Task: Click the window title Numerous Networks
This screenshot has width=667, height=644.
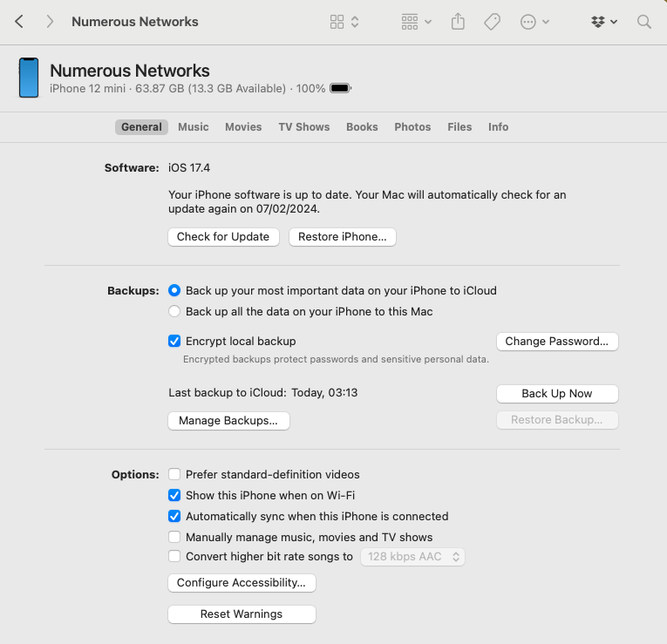Action: click(135, 22)
